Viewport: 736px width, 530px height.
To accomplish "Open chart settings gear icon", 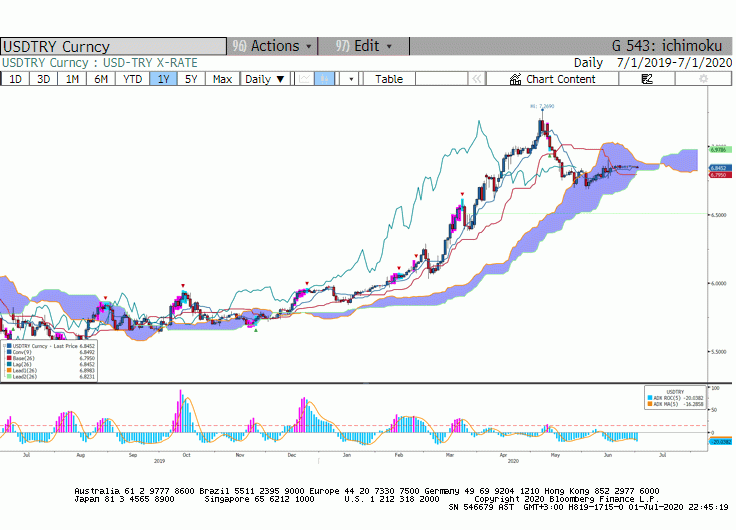I will point(703,79).
